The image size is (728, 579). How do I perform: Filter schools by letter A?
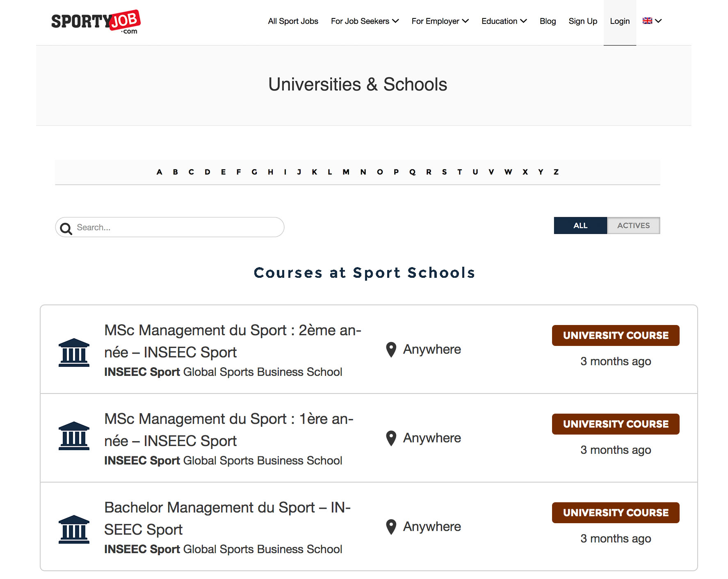click(x=159, y=172)
